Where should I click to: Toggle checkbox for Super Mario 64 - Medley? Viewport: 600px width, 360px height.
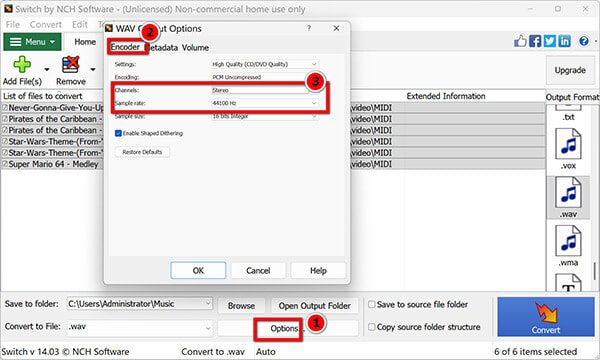[5, 164]
